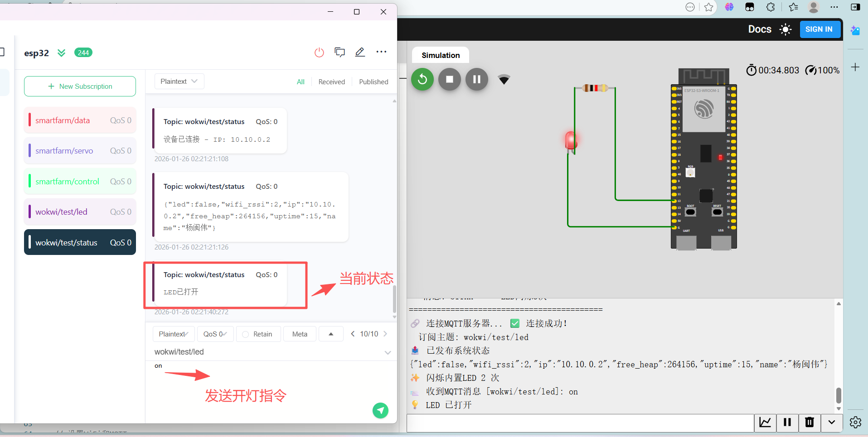Select the smartfarm/control subscription
The image size is (868, 437).
point(80,182)
